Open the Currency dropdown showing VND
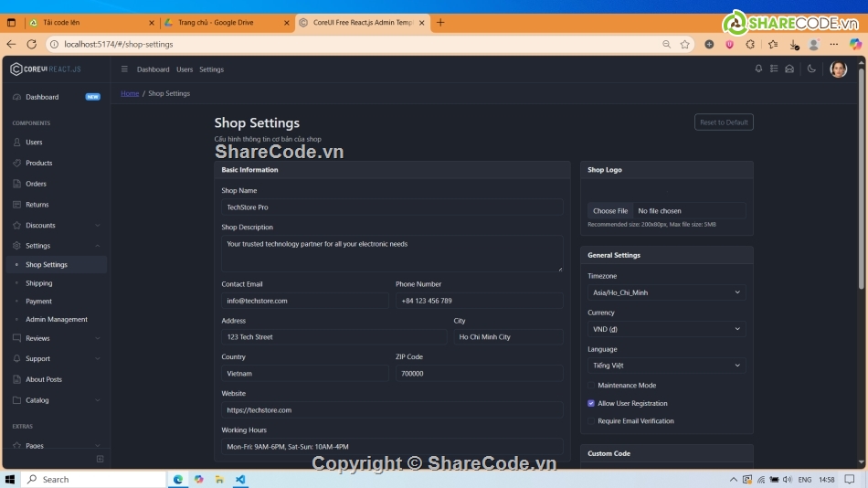Image resolution: width=868 pixels, height=488 pixels. point(666,329)
